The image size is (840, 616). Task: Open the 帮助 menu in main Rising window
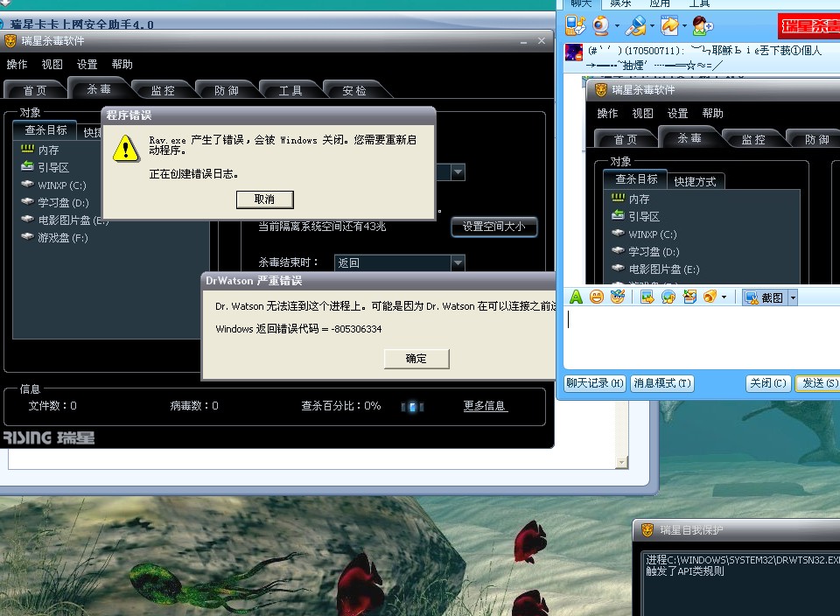[x=122, y=64]
